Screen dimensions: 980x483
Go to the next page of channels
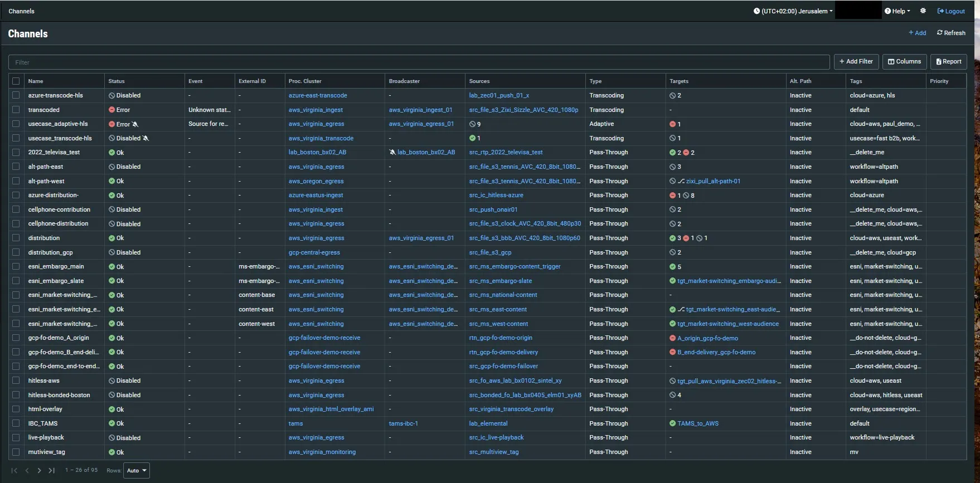click(39, 471)
